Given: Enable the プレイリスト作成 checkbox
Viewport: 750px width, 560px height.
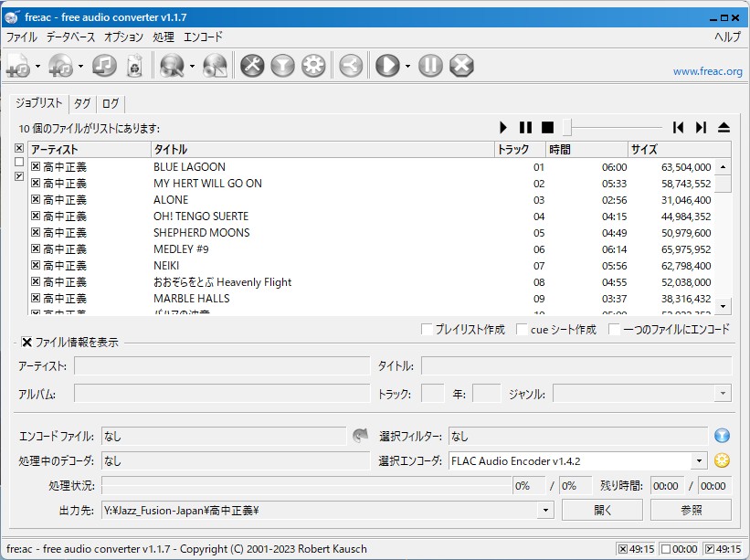Looking at the screenshot, I should point(427,330).
